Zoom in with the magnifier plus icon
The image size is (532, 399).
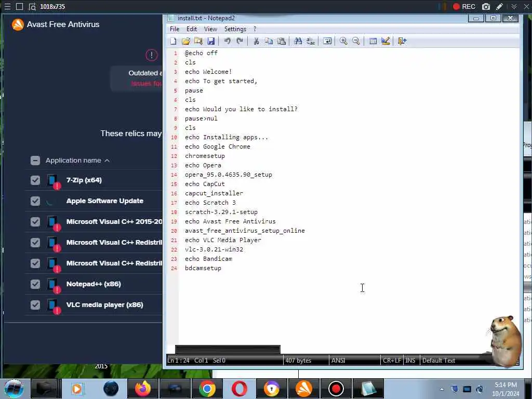[343, 41]
